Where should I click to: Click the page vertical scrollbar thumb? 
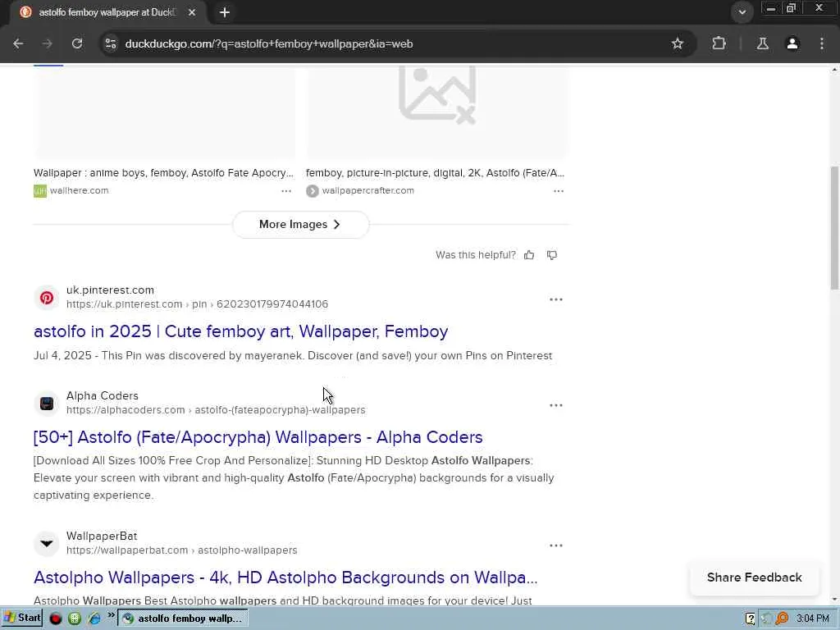tap(834, 228)
